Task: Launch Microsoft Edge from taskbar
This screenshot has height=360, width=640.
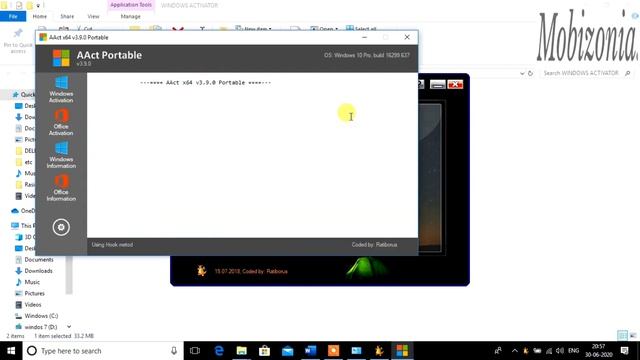Action: coord(219,351)
